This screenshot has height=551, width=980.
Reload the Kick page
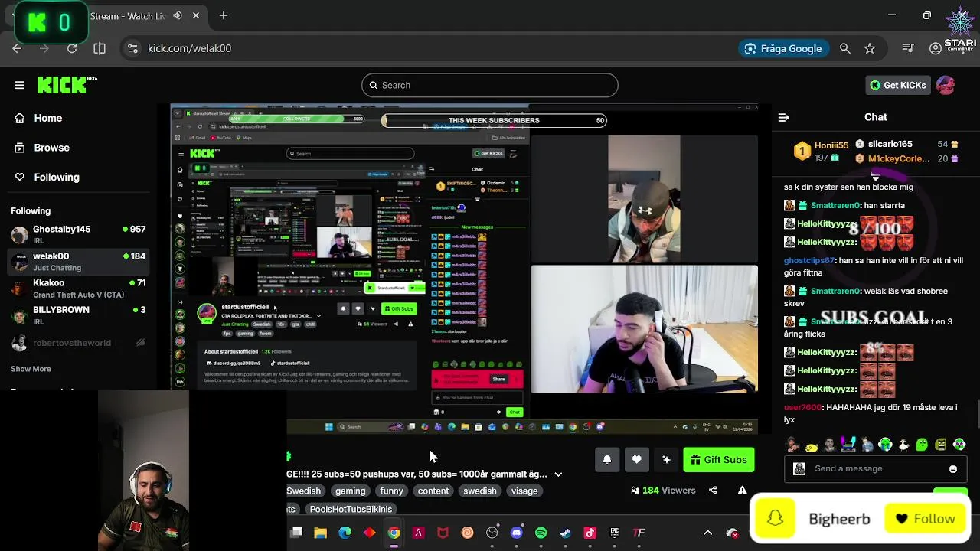point(72,48)
